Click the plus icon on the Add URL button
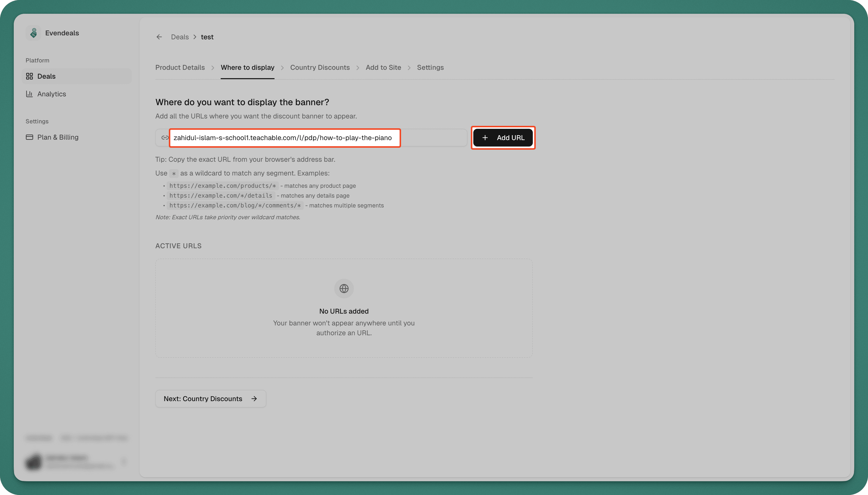 485,138
